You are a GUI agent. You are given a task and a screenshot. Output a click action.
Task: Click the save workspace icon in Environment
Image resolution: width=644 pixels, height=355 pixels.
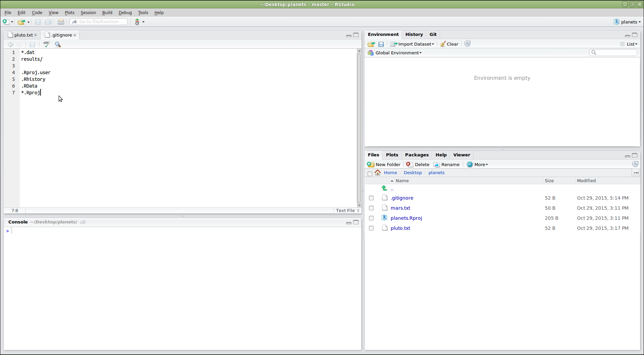[381, 44]
